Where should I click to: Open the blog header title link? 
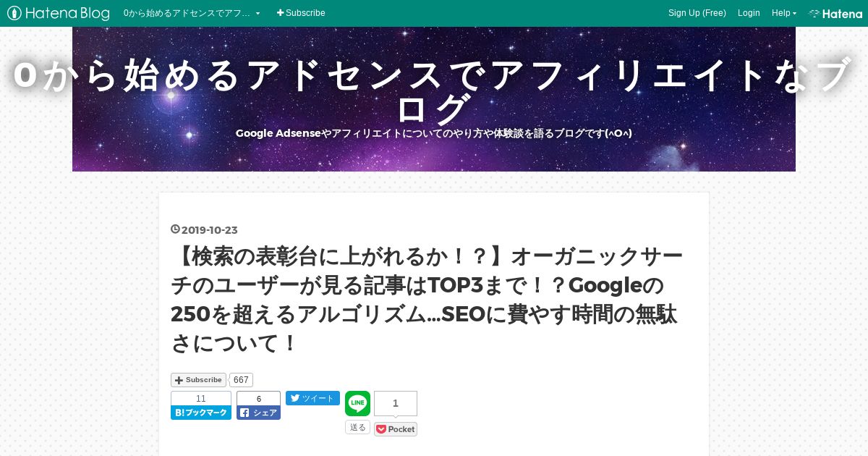point(434,92)
